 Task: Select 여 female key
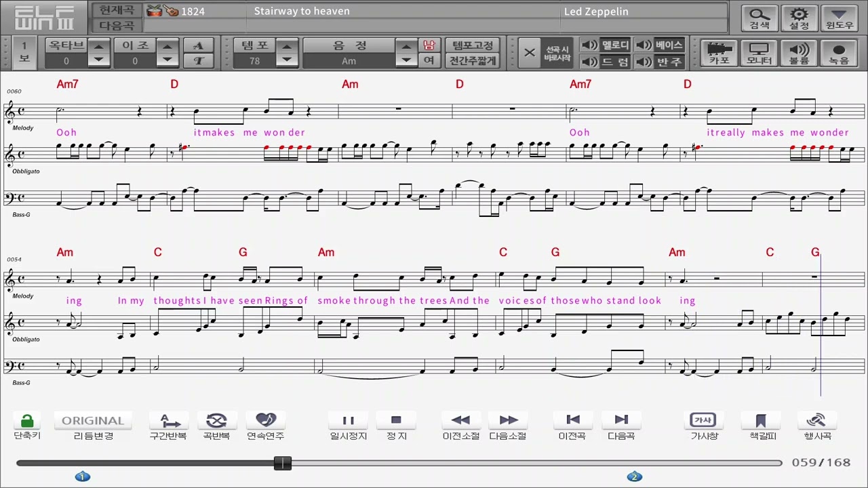[429, 60]
